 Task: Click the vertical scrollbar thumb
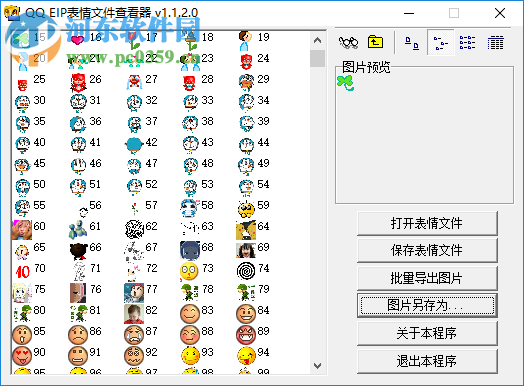click(317, 58)
